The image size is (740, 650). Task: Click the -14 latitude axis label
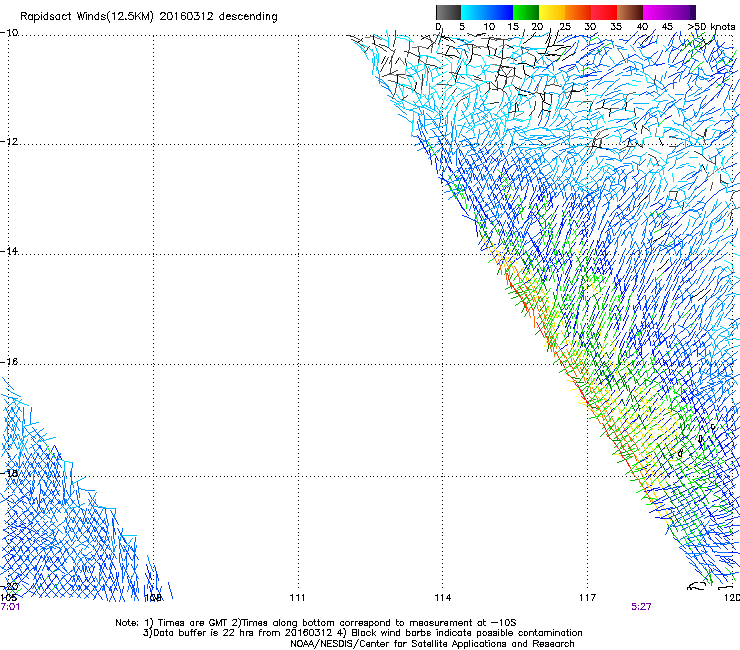[x=9, y=251]
